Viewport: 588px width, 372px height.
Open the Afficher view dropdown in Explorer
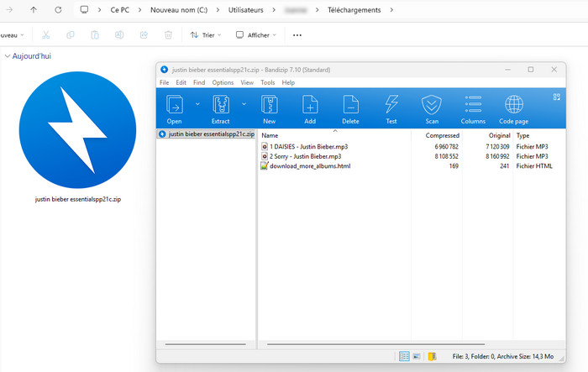[256, 35]
